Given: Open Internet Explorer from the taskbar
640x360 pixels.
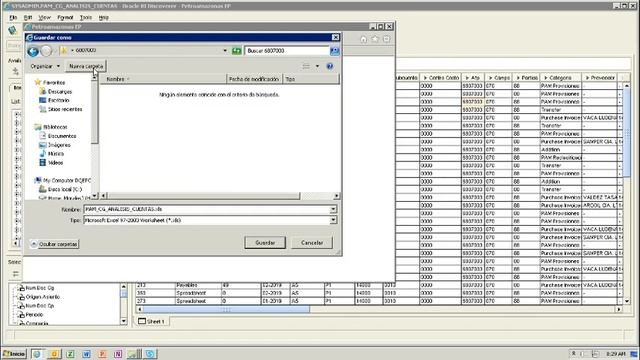Looking at the screenshot, I should 37,354.
